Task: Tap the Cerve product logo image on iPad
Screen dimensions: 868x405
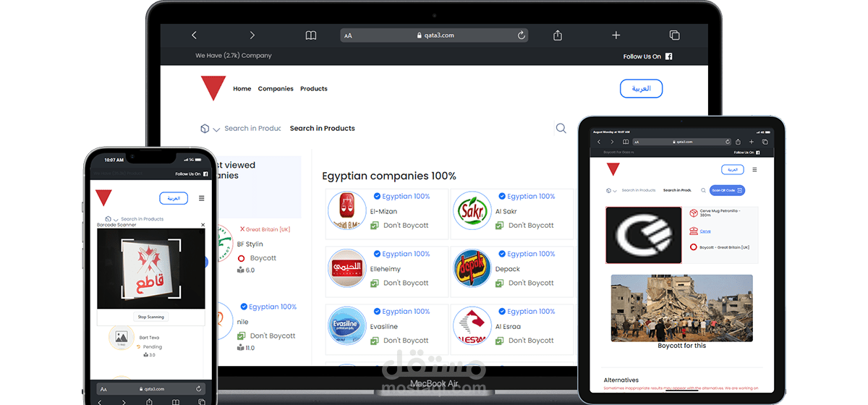Action: (x=643, y=235)
